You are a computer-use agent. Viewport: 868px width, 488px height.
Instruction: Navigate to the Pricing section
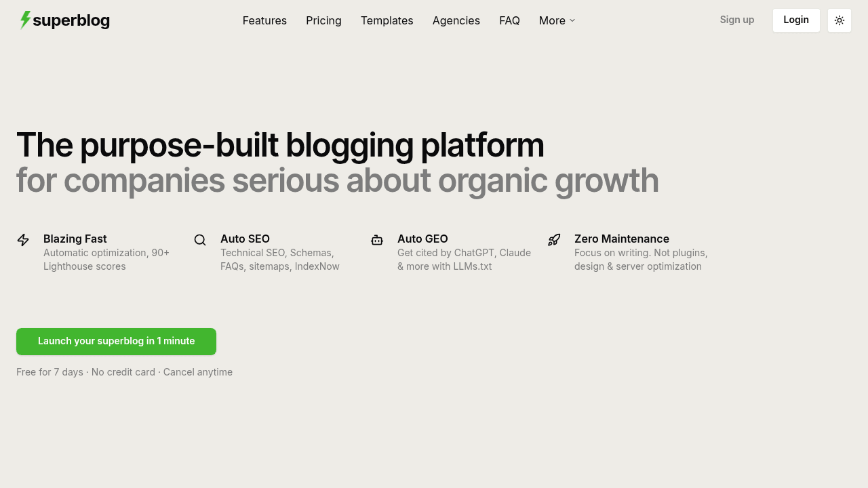point(323,20)
